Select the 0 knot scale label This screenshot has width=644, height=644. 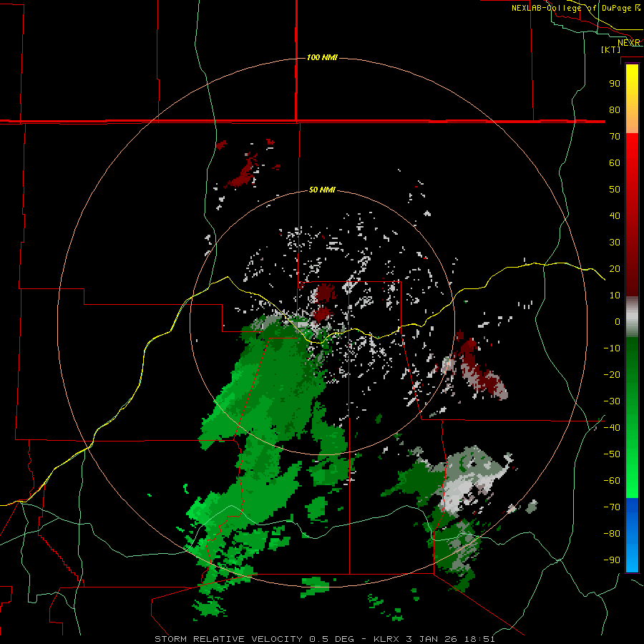(x=618, y=322)
